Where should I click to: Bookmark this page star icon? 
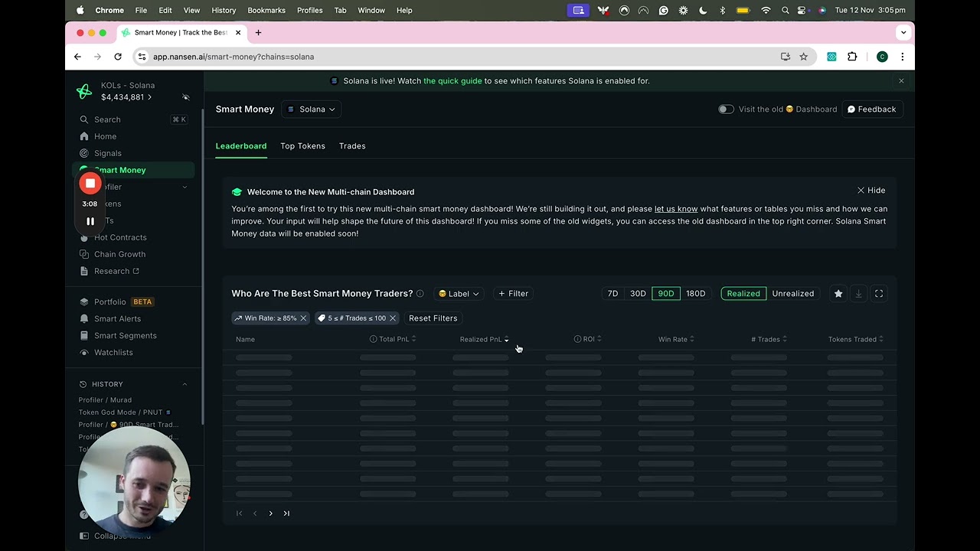[803, 57]
